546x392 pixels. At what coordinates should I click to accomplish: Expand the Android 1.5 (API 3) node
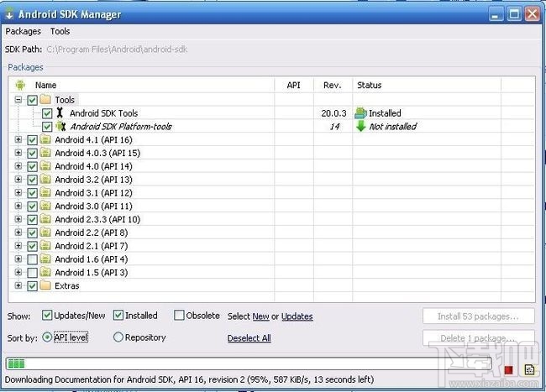[x=18, y=272]
